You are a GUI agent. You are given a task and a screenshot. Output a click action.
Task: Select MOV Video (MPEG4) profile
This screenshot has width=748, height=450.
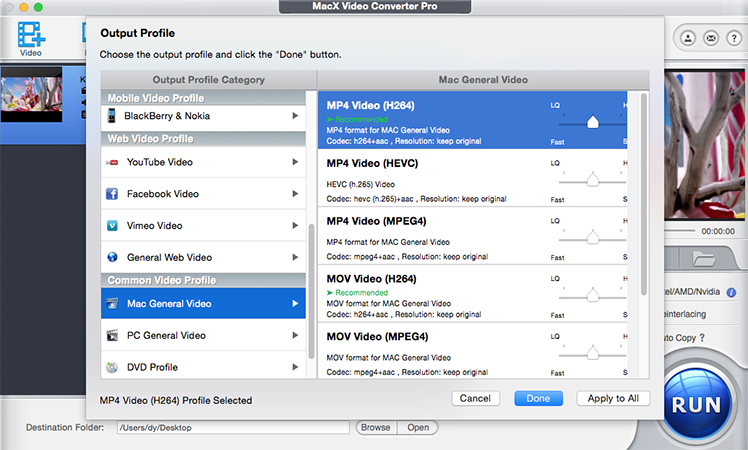(472, 351)
